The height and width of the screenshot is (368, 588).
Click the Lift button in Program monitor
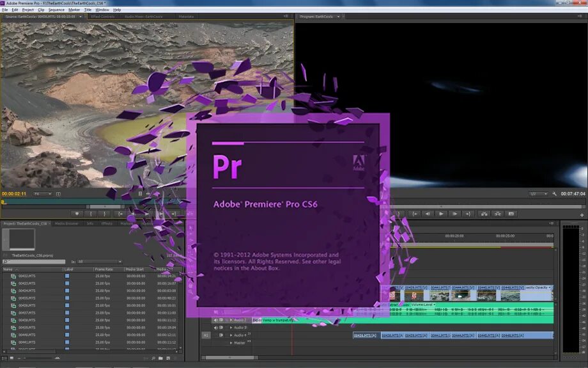tap(484, 214)
